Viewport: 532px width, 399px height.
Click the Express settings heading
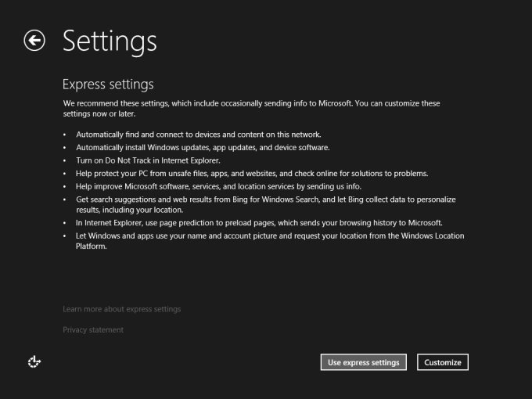tap(108, 84)
